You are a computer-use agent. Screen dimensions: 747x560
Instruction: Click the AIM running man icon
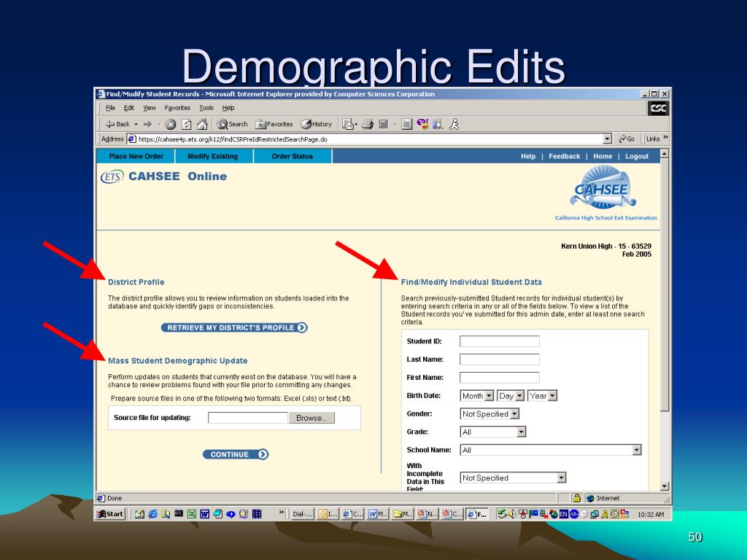[x=454, y=124]
